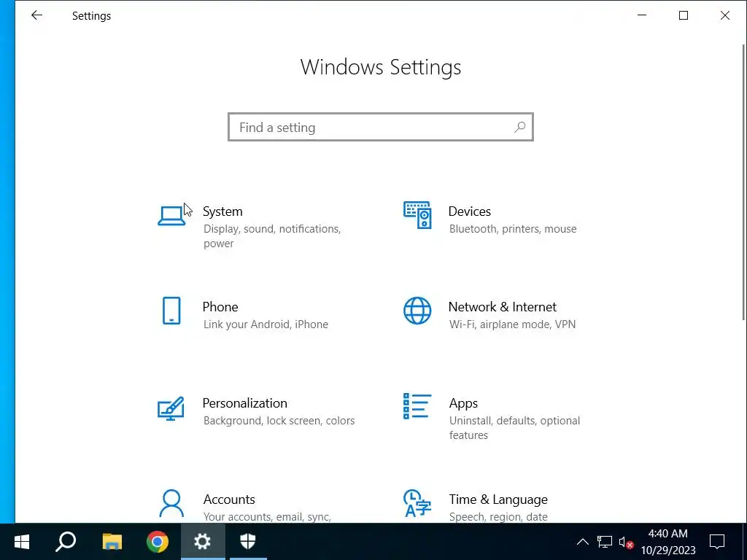Open the System settings laptop icon
The height and width of the screenshot is (560, 747).
point(171,216)
